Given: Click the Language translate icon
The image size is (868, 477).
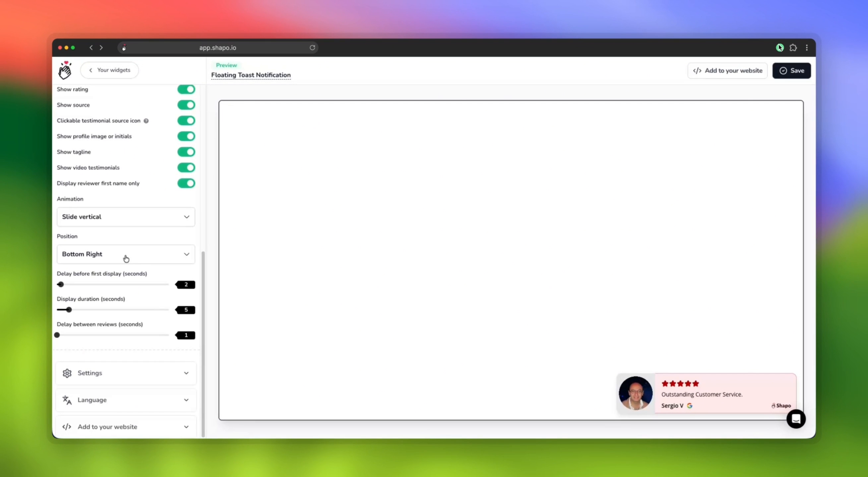Looking at the screenshot, I should click(67, 400).
